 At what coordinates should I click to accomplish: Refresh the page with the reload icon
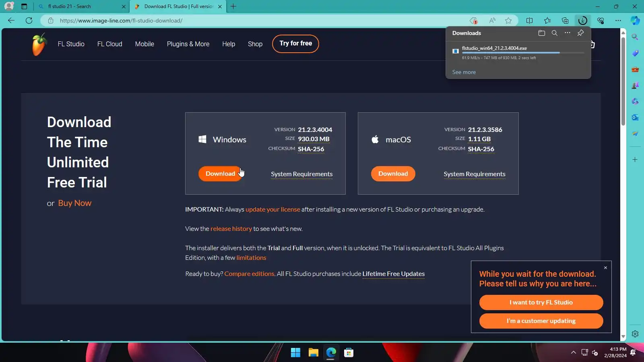(29, 21)
